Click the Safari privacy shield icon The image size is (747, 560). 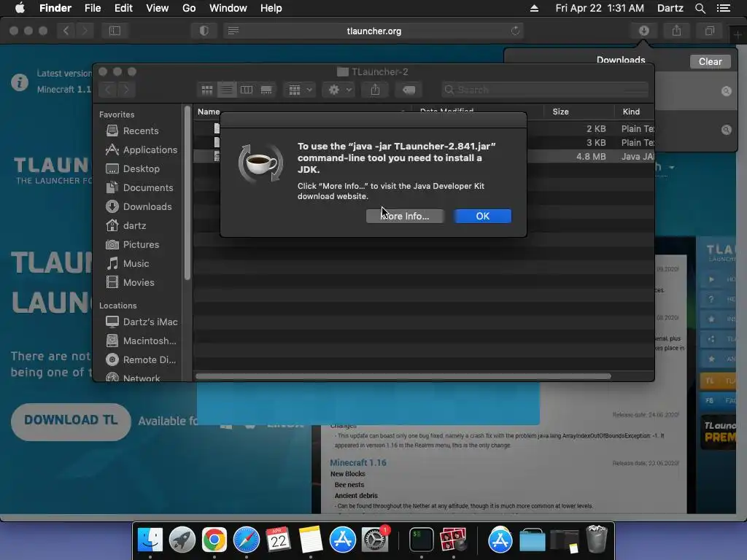[204, 31]
